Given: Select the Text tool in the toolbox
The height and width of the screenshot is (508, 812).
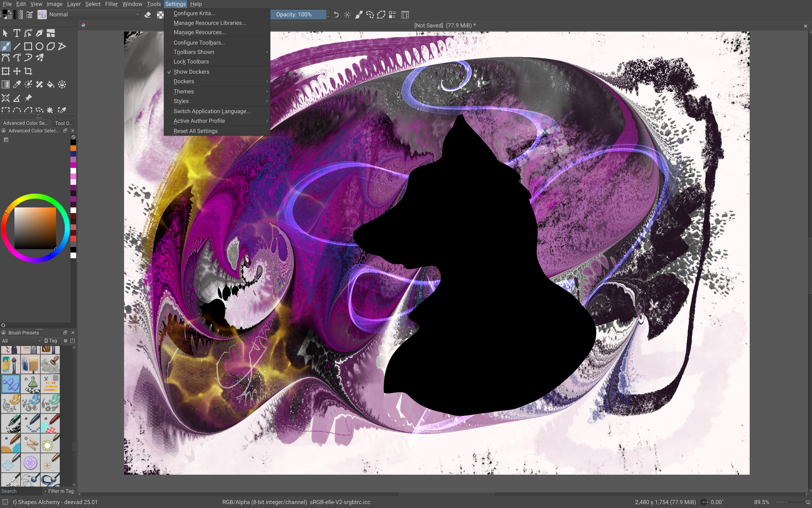Looking at the screenshot, I should (x=17, y=33).
